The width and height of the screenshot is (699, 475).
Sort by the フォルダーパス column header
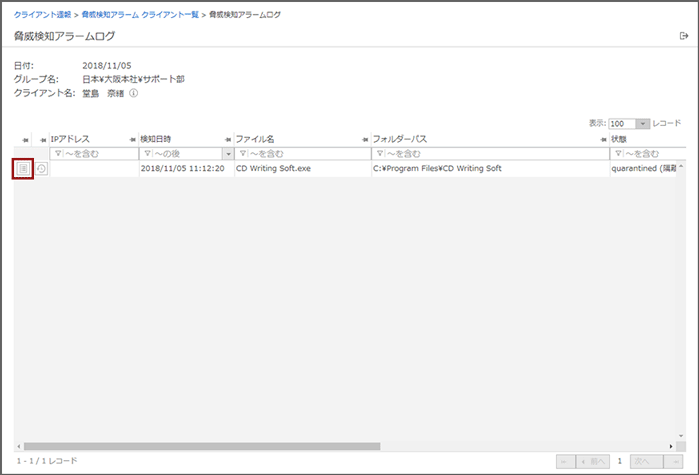click(x=400, y=139)
